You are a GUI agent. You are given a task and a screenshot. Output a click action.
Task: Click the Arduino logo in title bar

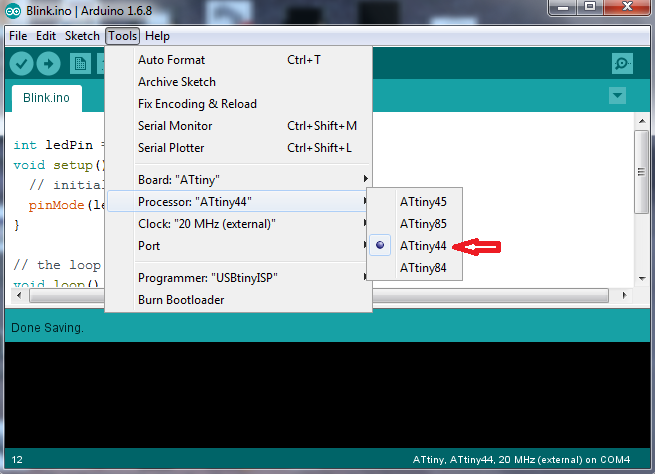[x=13, y=11]
